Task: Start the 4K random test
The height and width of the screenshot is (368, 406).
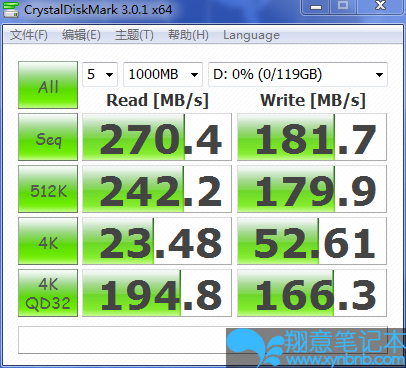Action: 48,241
